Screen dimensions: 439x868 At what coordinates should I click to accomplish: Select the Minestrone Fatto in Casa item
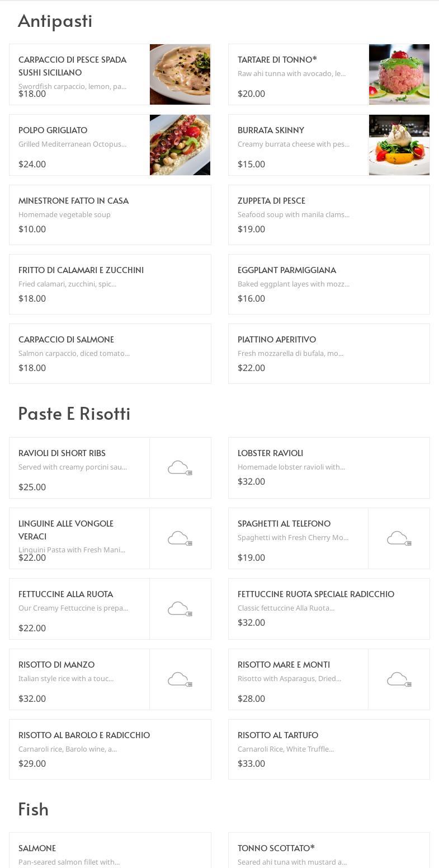[x=110, y=215]
